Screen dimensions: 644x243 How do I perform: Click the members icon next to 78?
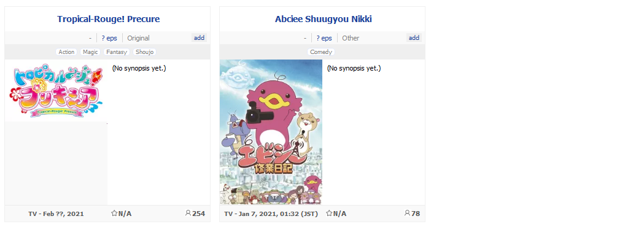(x=407, y=214)
